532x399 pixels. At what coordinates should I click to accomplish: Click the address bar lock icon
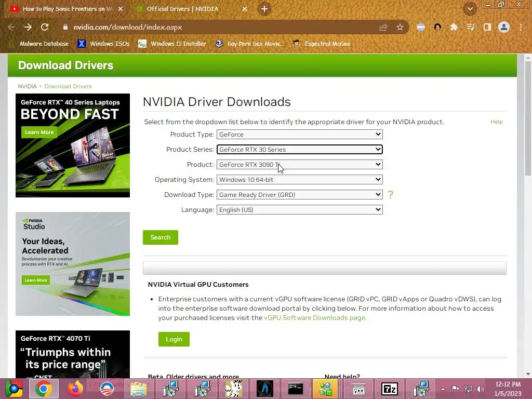[x=65, y=27]
